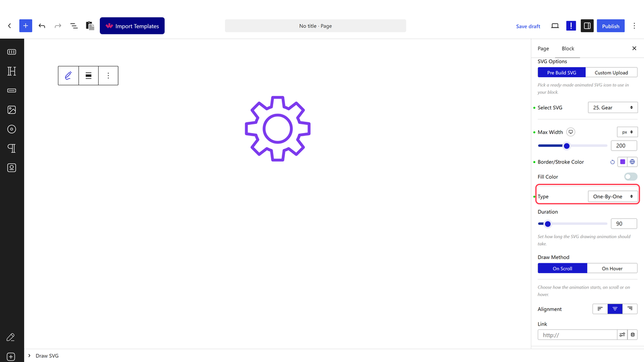Open the No title · Page command bar
The height and width of the screenshot is (362, 644).
click(316, 26)
